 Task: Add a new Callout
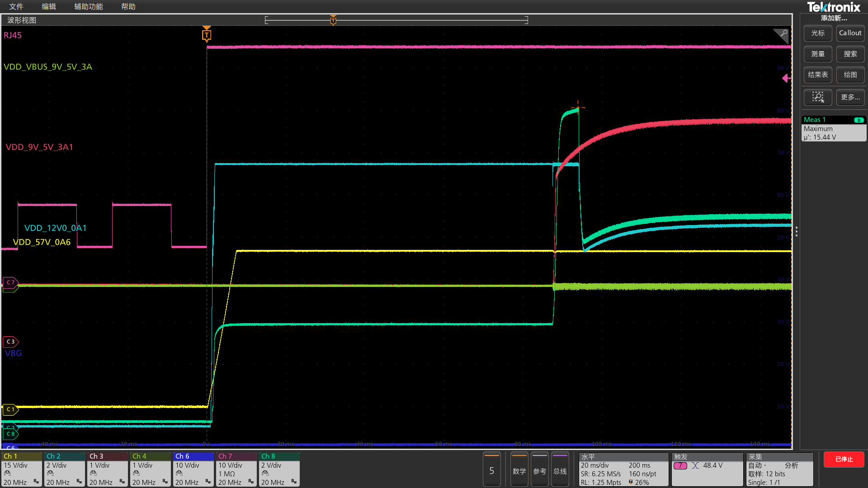(x=850, y=33)
